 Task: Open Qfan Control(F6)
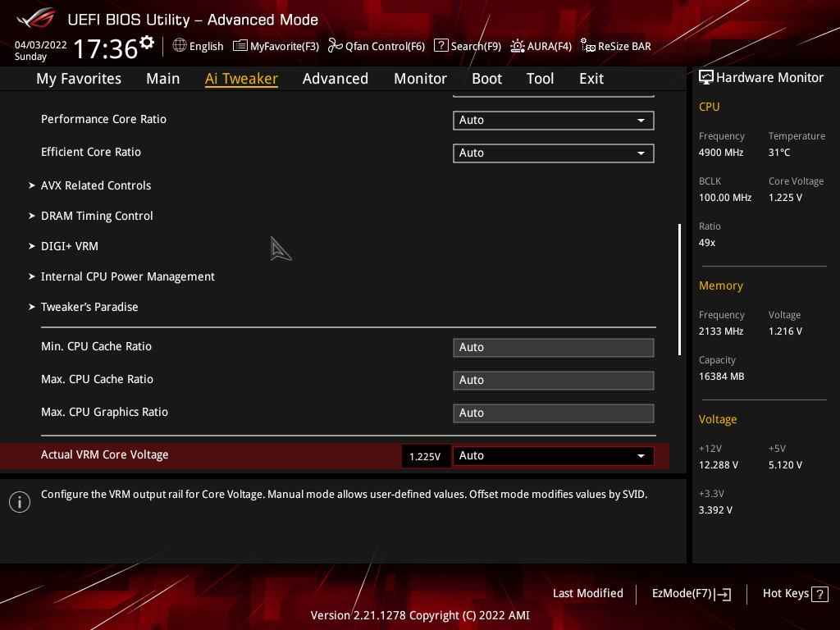tap(385, 46)
